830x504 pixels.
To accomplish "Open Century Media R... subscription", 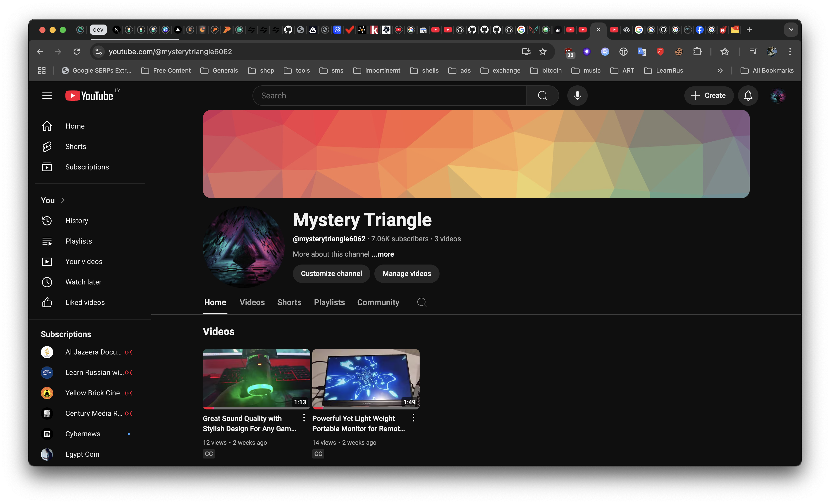I will tap(90, 413).
